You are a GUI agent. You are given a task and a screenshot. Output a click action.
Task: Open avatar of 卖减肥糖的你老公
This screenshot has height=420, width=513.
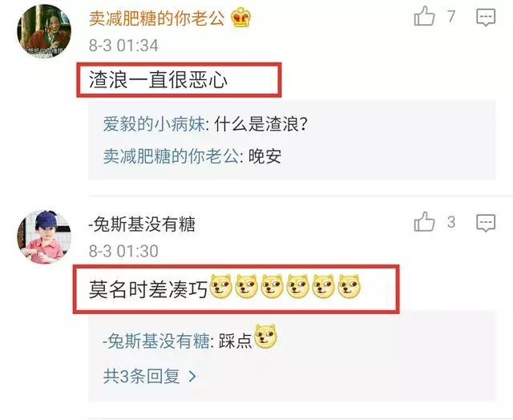[x=44, y=31]
